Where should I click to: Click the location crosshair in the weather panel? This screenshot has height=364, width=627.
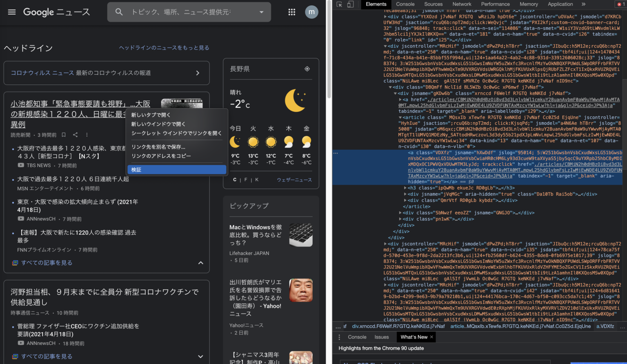coord(307,69)
